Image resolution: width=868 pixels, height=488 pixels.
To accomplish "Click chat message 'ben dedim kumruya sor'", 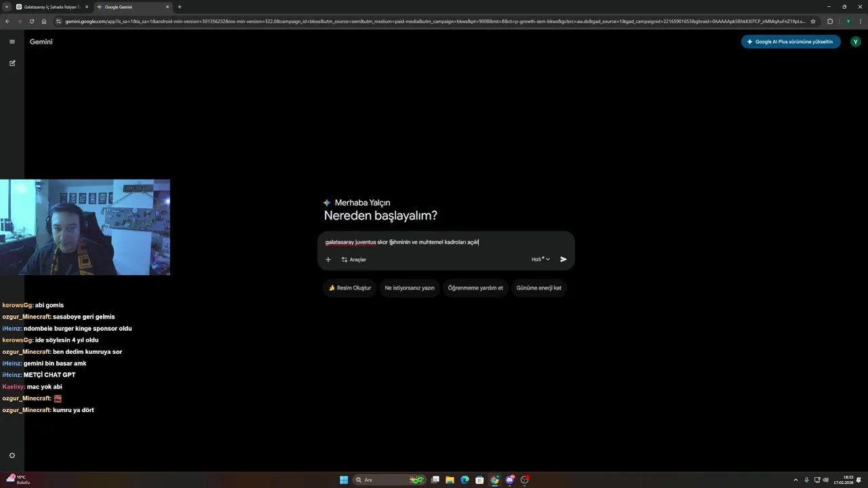I will click(87, 352).
